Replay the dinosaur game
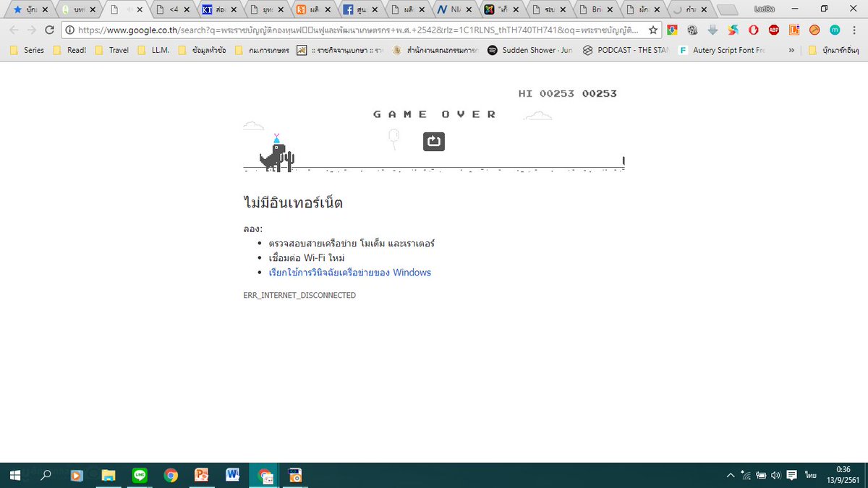Screen dimensions: 868x488 pos(433,142)
